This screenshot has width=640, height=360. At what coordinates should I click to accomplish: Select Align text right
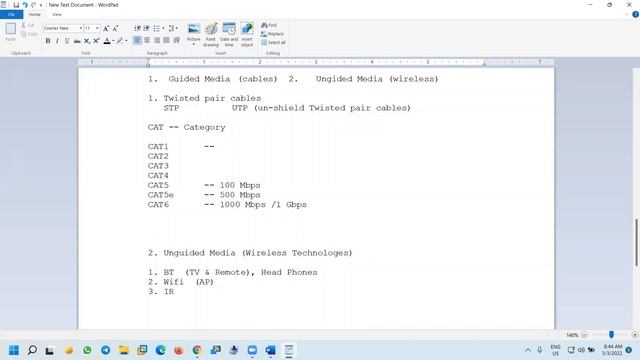click(157, 40)
